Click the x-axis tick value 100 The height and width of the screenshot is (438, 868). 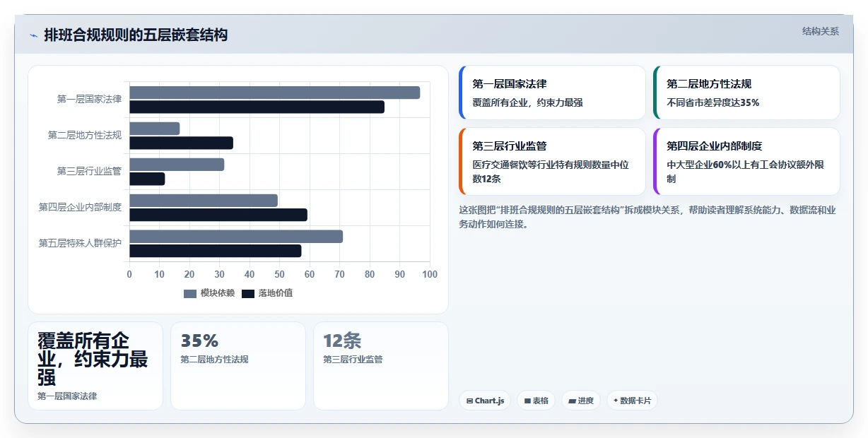click(430, 274)
